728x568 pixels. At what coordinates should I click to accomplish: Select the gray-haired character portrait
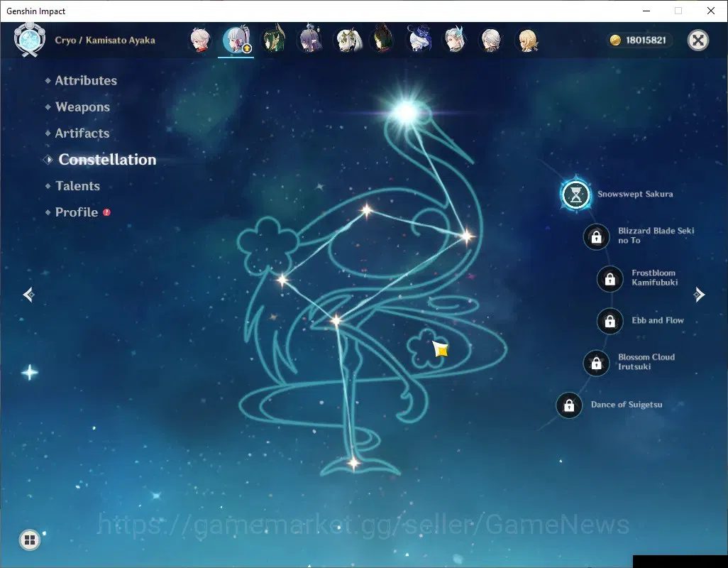(x=491, y=40)
